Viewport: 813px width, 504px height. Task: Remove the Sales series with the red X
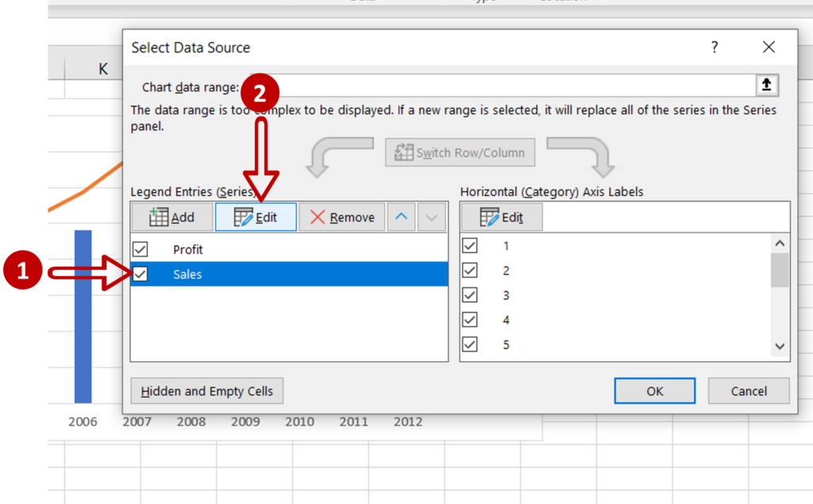point(342,217)
